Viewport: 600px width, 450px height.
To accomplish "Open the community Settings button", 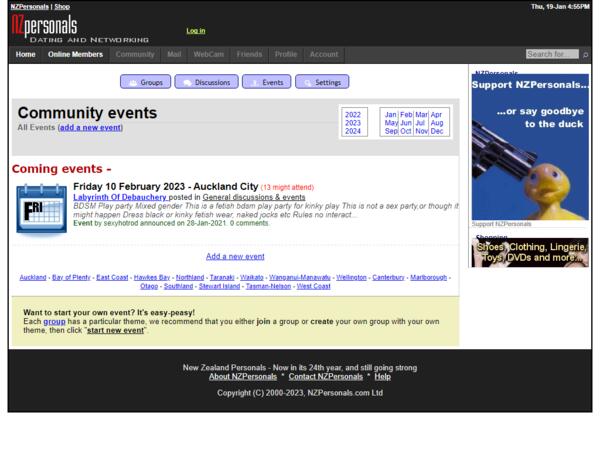I will pyautogui.click(x=322, y=82).
